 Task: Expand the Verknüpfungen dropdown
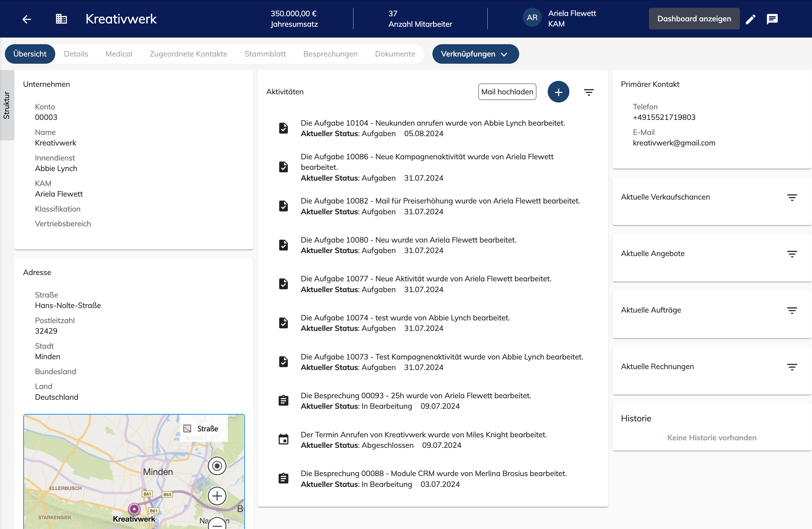pos(475,54)
